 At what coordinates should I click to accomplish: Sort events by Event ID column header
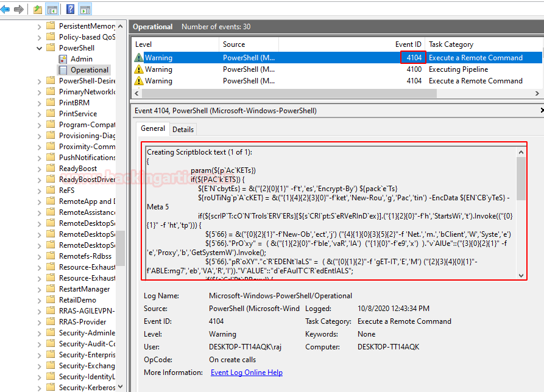coord(408,44)
